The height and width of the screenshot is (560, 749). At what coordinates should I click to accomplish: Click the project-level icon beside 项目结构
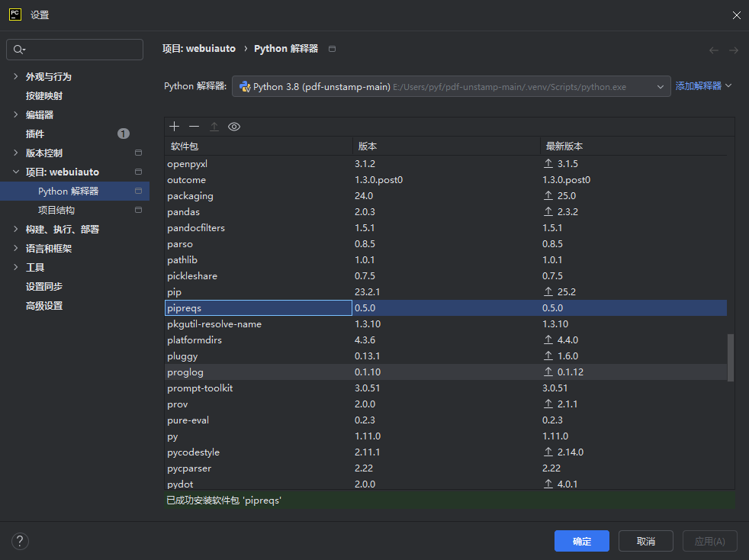coord(139,211)
